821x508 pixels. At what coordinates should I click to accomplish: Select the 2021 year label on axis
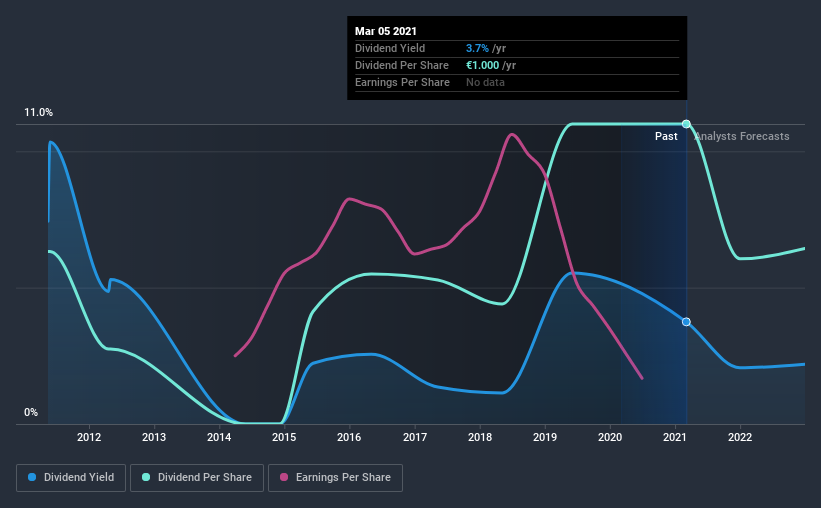[674, 437]
